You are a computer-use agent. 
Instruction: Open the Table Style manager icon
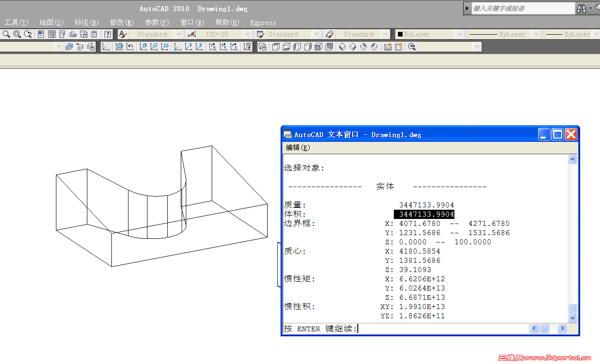(261, 34)
